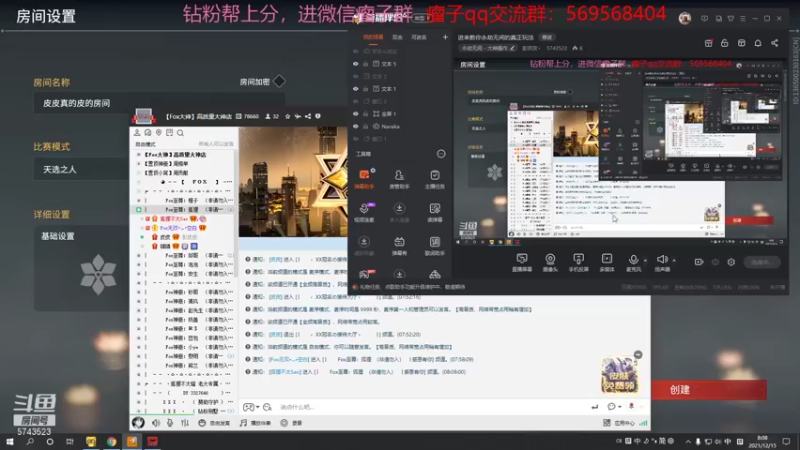Open the 弹幕助手 tool in toolbox

click(364, 179)
